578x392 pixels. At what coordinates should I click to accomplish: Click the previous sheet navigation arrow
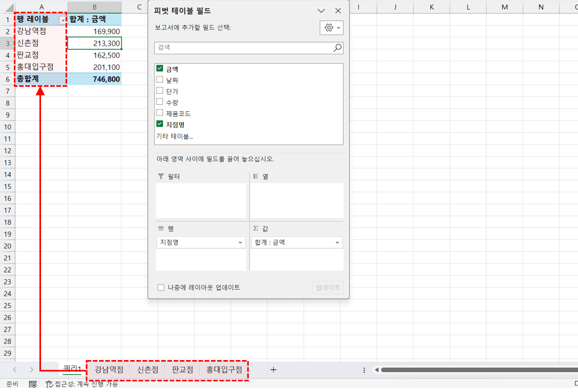(15, 370)
